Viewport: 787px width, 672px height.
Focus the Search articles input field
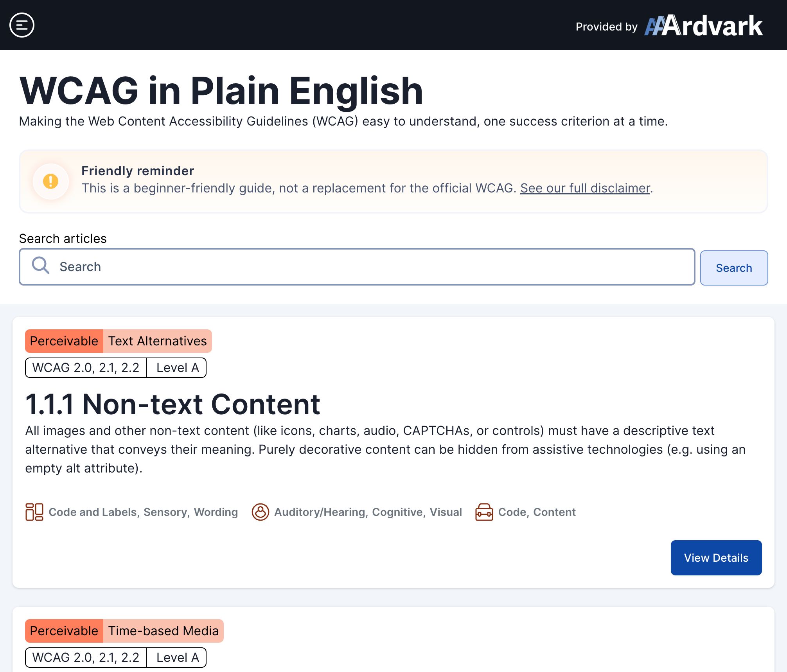357,267
